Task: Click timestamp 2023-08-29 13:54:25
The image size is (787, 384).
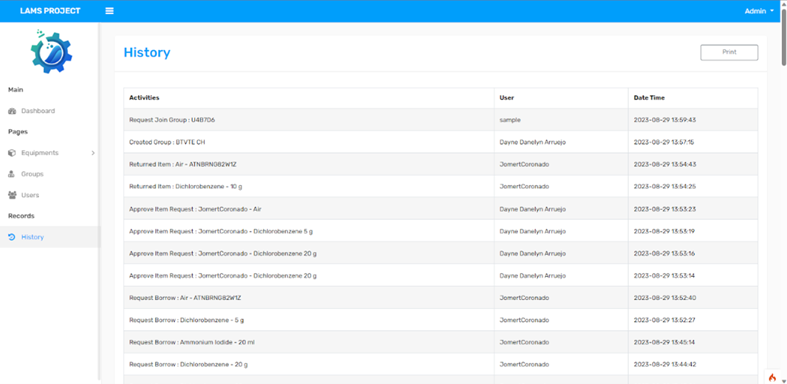Action: [x=665, y=186]
